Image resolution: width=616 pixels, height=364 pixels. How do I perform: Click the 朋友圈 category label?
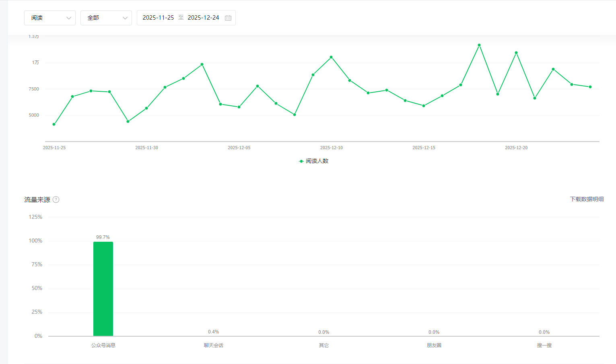pyautogui.click(x=434, y=345)
